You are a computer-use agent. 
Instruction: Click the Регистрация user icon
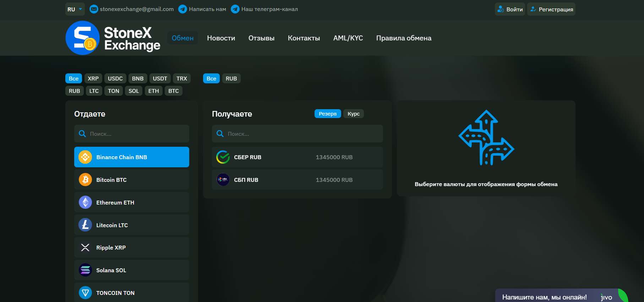pos(533,9)
